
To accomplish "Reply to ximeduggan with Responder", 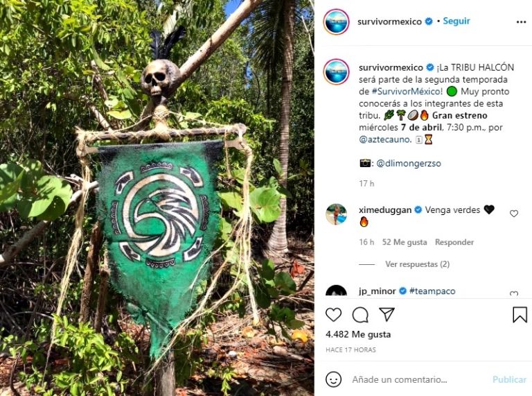I will point(454,242).
